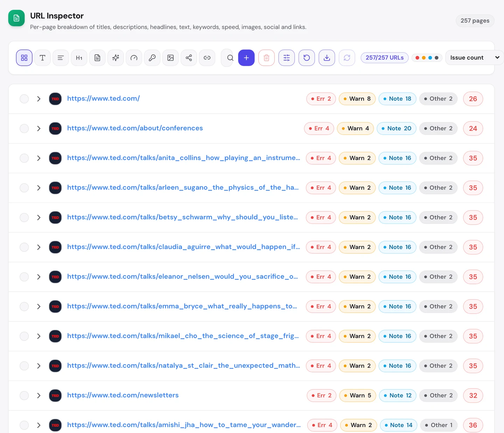Select the checkbox for newsletters row
Image resolution: width=504 pixels, height=433 pixels.
tap(24, 396)
